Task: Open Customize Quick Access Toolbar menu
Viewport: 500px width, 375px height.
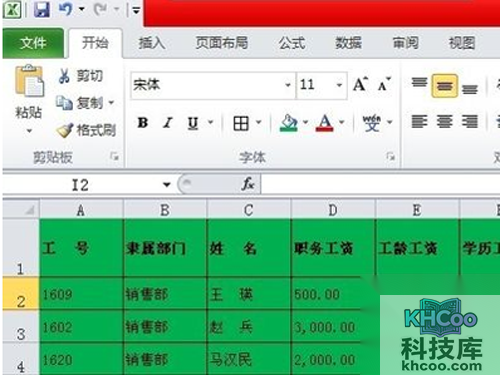Action: coord(136,11)
